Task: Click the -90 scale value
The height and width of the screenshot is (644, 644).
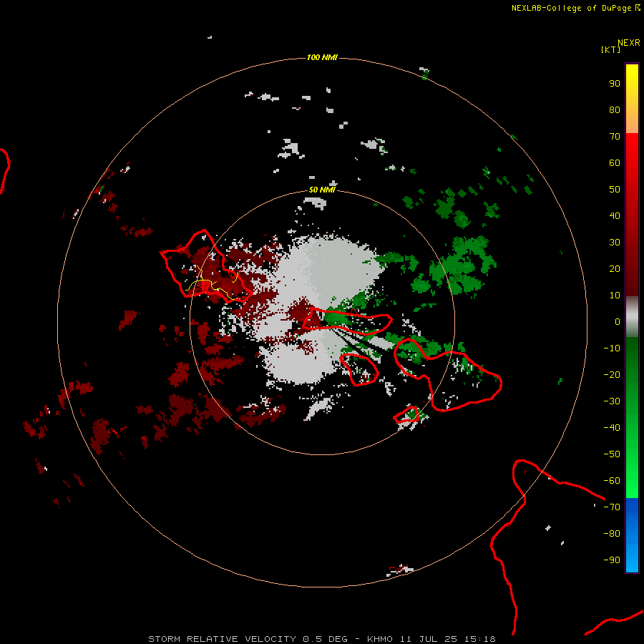Action: (612, 560)
